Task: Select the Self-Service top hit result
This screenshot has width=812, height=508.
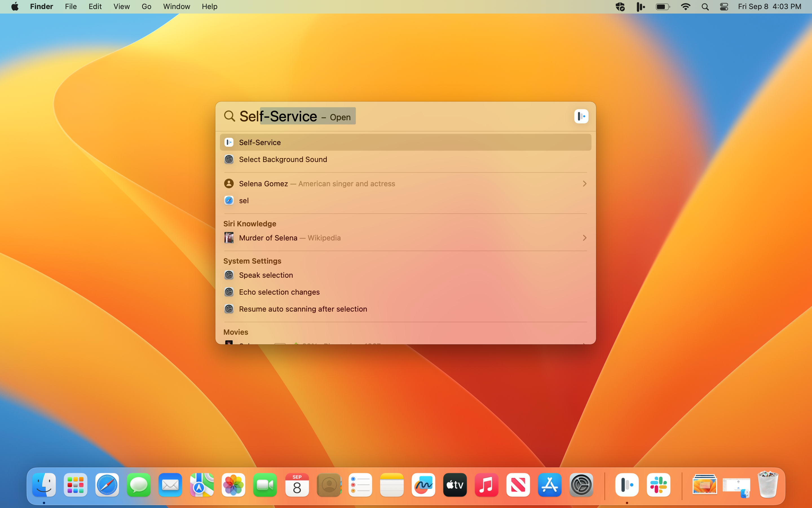Action: tap(405, 143)
